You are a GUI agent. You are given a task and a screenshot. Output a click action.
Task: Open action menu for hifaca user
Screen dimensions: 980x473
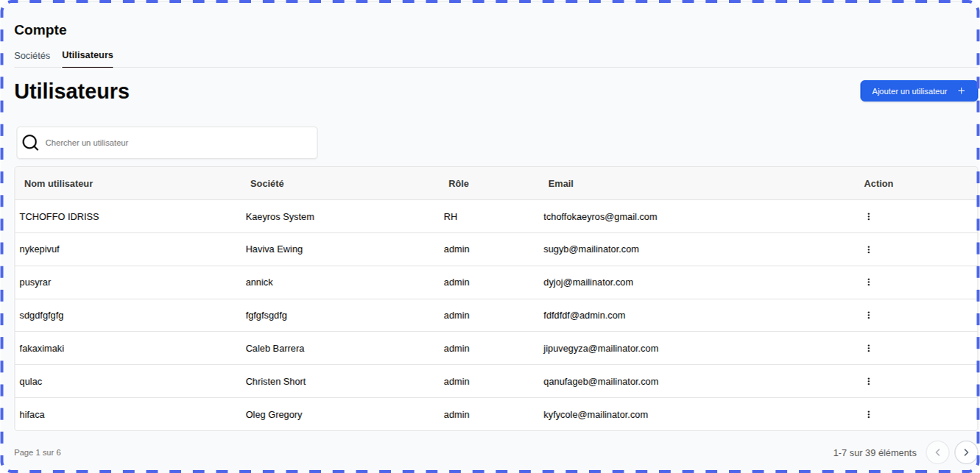point(868,415)
